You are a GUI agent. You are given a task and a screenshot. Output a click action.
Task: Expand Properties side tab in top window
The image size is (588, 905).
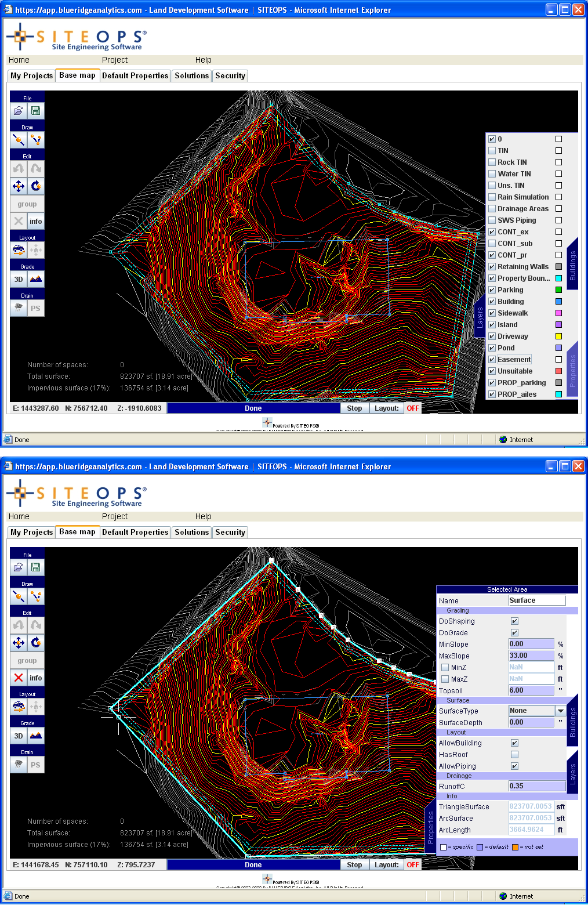point(572,371)
